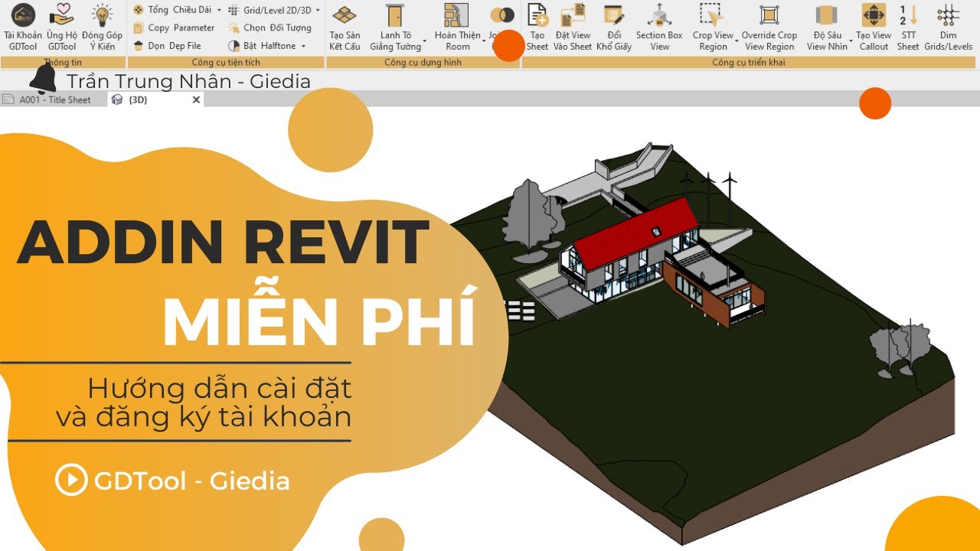This screenshot has width=980, height=551.
Task: Open Độ Sâu View Nhìn depth tool
Action: click(827, 27)
